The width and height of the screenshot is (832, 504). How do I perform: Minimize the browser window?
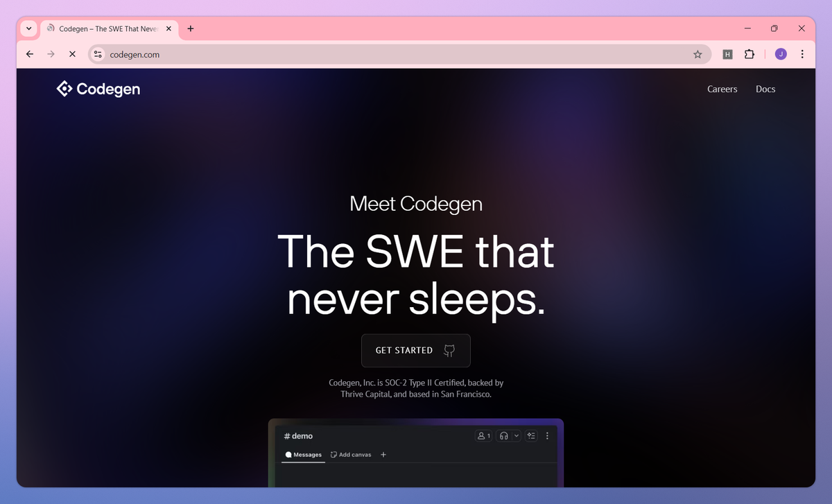click(x=748, y=28)
